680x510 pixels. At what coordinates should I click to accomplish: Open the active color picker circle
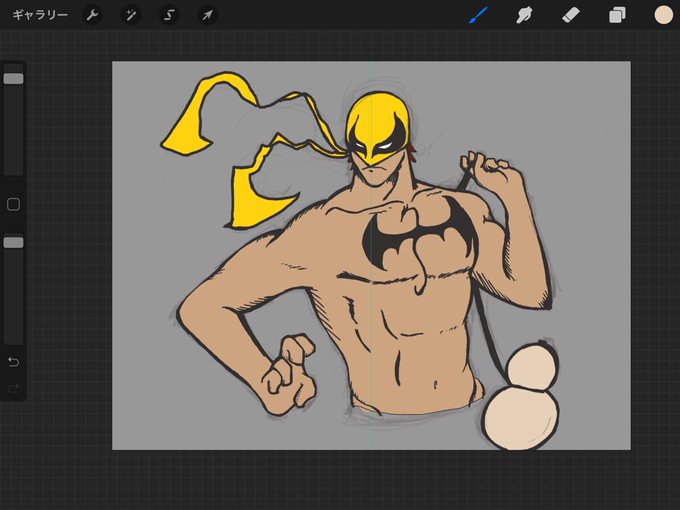[664, 15]
